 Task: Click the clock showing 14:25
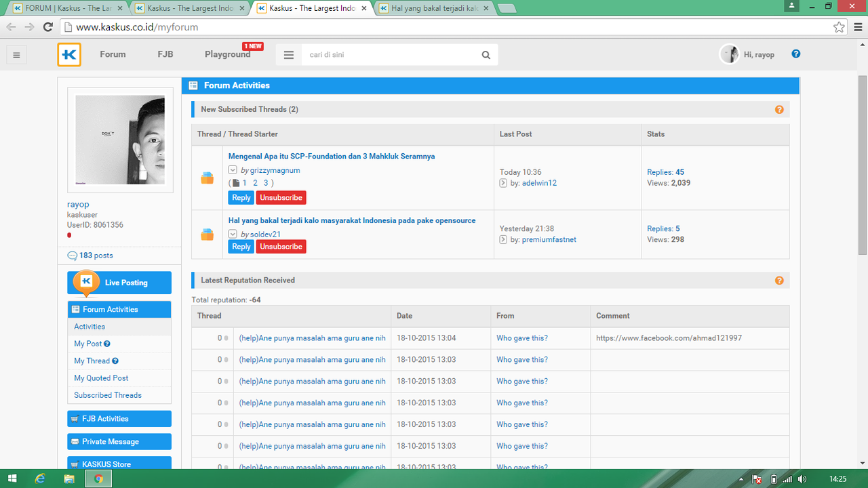838,479
